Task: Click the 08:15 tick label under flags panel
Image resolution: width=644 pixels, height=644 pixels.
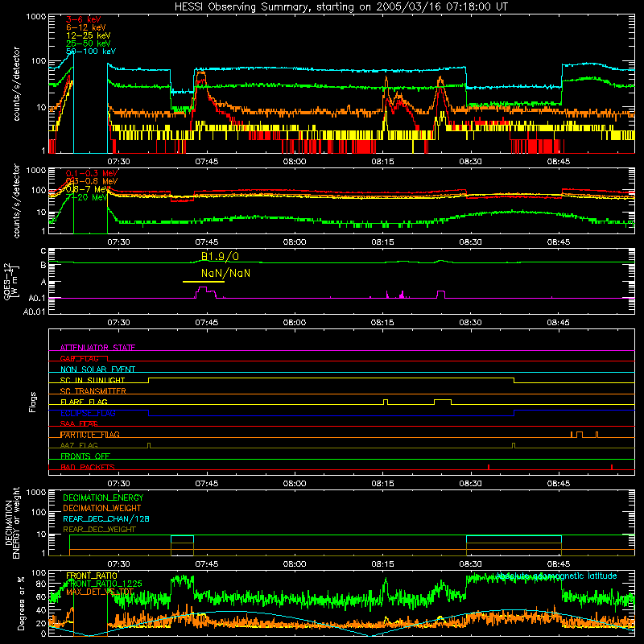Action: 382,484
